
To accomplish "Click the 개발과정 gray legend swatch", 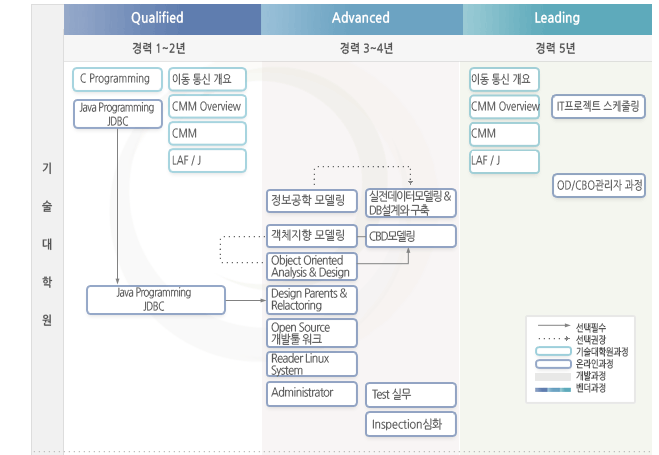I will (x=555, y=376).
